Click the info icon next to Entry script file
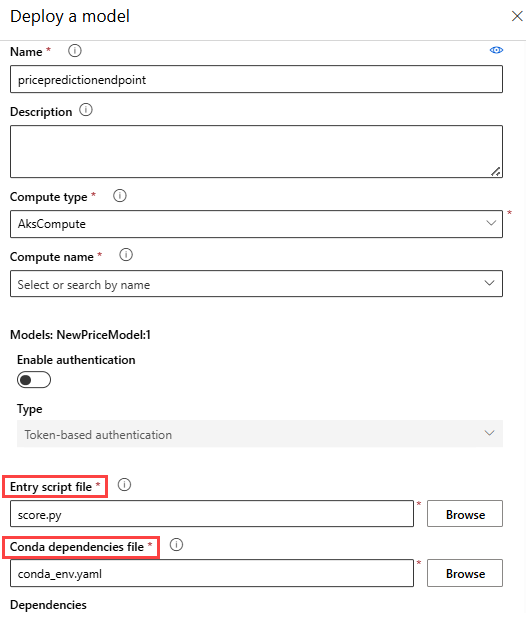526x620 pixels. click(124, 484)
